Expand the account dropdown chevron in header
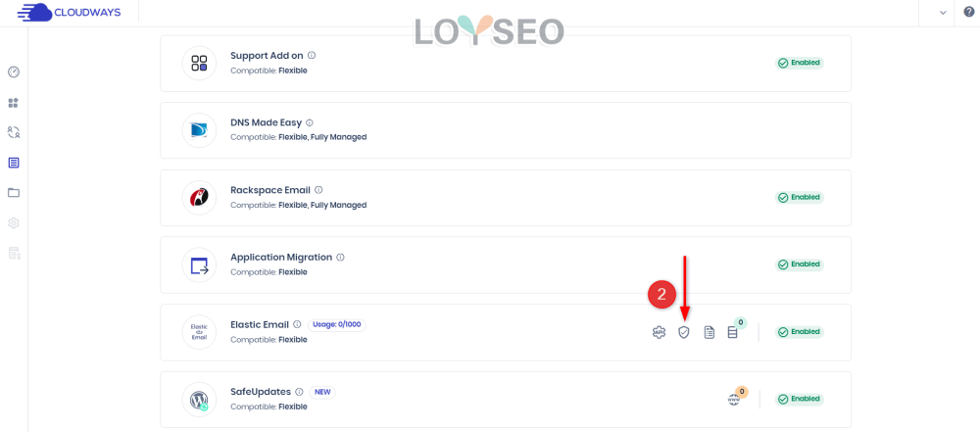 [943, 13]
